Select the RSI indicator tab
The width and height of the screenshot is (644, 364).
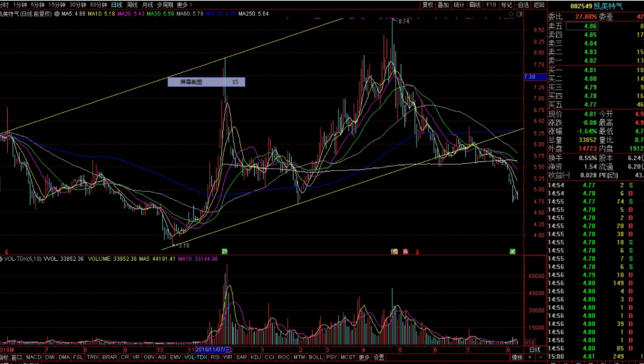coord(216,358)
